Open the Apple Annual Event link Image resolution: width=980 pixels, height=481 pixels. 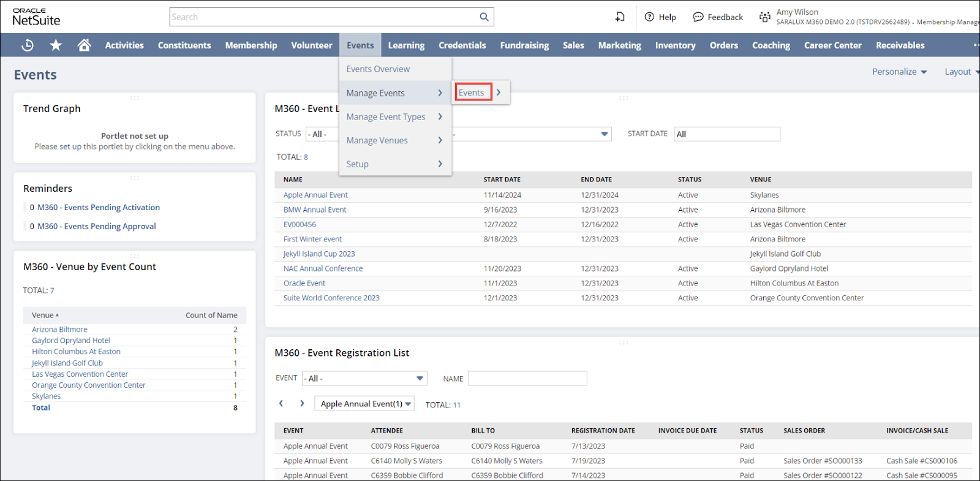tap(315, 195)
